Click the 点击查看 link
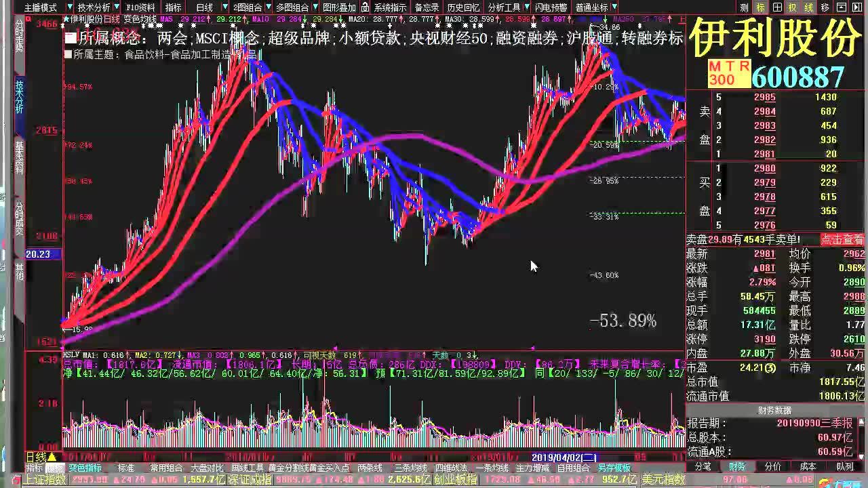 [x=843, y=239]
